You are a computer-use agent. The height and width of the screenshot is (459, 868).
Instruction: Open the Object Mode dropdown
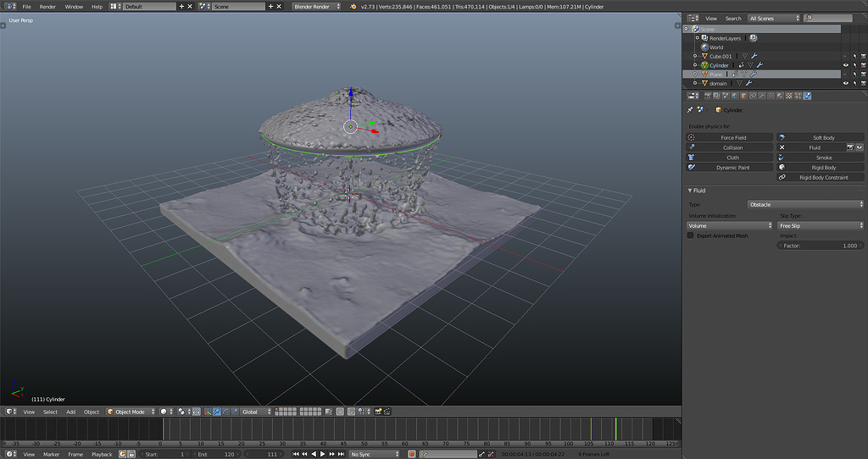[x=131, y=412]
